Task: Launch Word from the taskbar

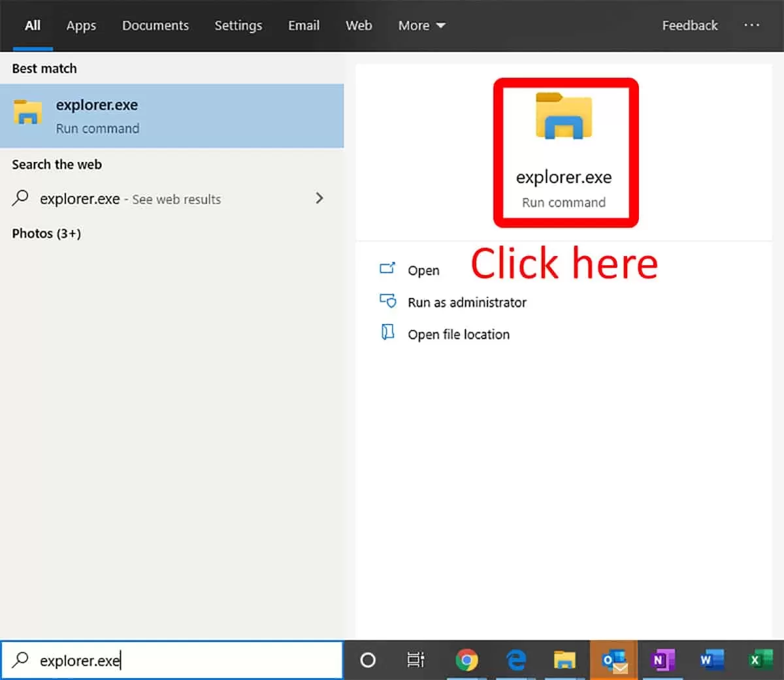Action: 711,660
